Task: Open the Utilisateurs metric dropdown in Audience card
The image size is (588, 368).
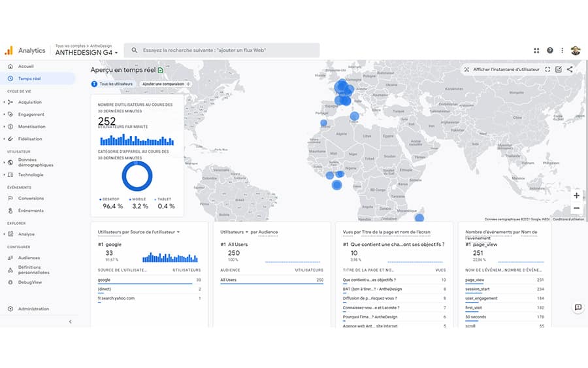Action: point(235,232)
